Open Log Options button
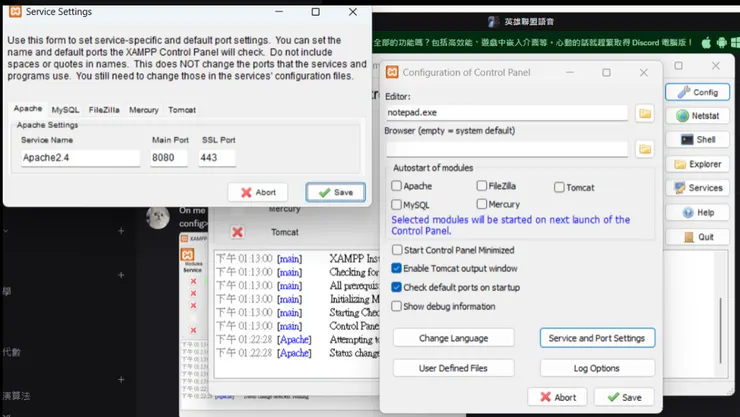The height and width of the screenshot is (417, 740). pos(597,368)
